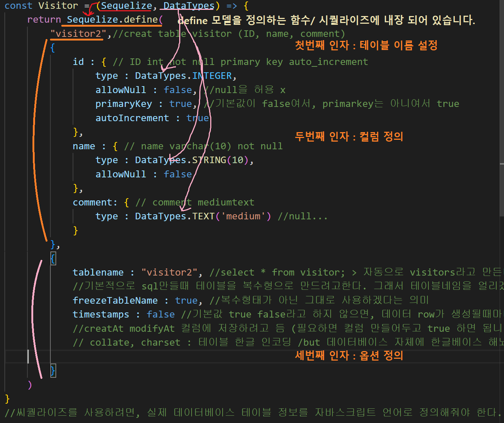Click the final comment starting "//씨퀄라이즈를 사용하려면"
The image size is (504, 423).
(253, 412)
